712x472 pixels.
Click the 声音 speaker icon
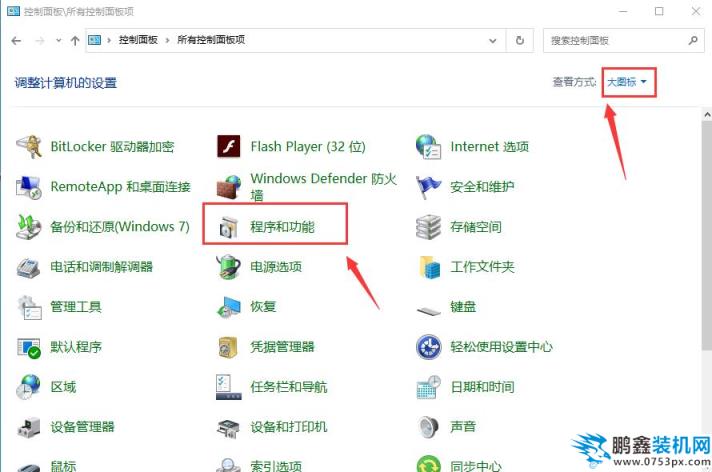[x=428, y=427]
